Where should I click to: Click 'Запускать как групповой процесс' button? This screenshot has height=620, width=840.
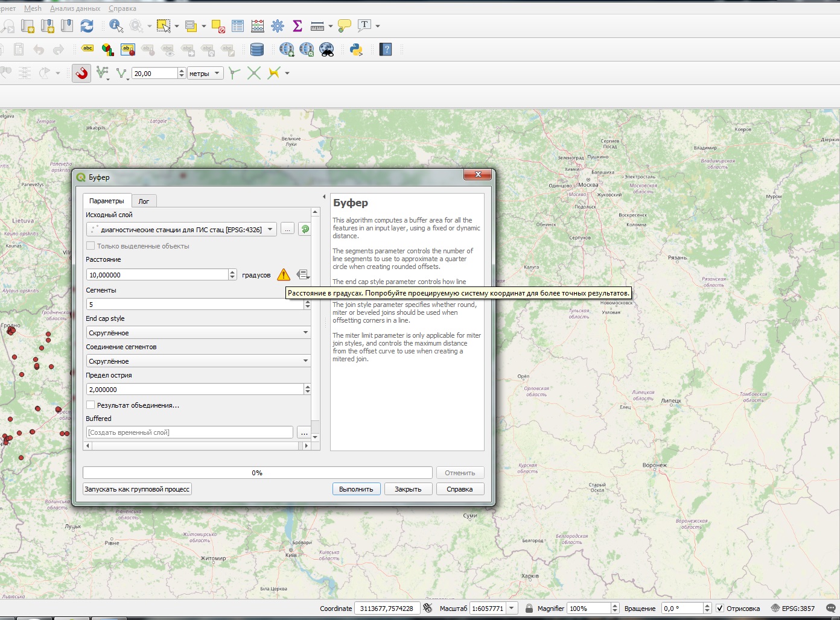pyautogui.click(x=137, y=489)
